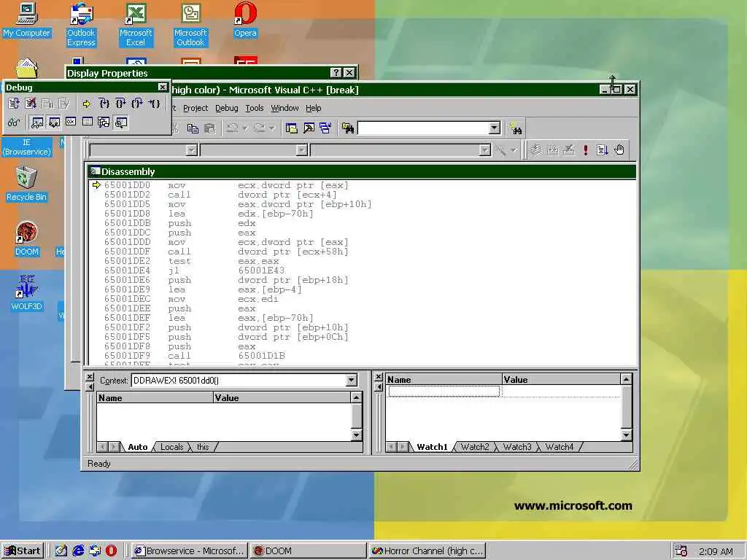Click the Break Execution icon in Debug toolbar

47,104
